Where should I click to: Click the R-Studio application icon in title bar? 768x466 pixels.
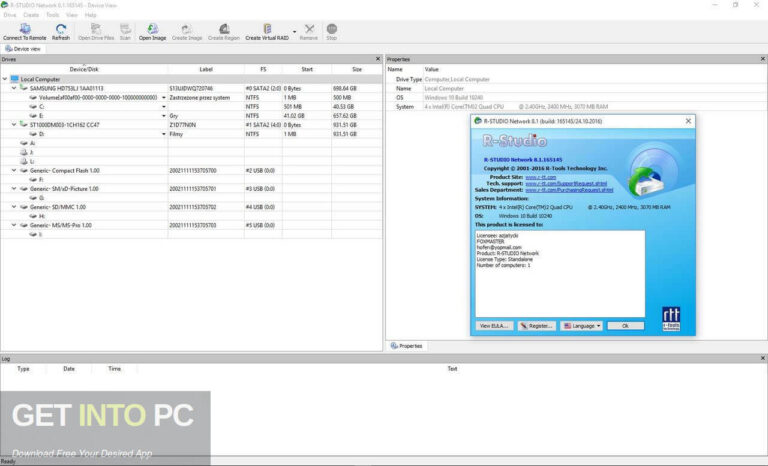pyautogui.click(x=4, y=5)
